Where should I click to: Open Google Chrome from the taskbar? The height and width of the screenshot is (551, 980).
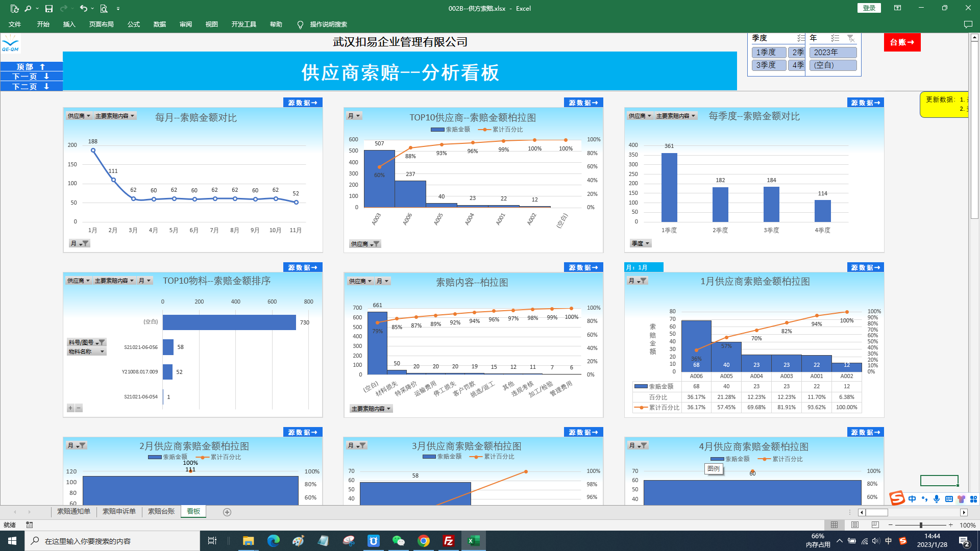(423, 541)
